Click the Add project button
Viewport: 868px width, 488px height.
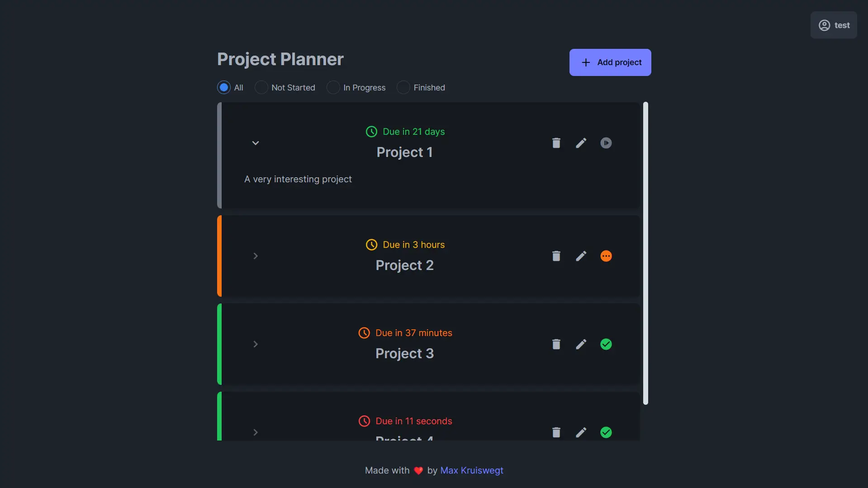(x=610, y=62)
